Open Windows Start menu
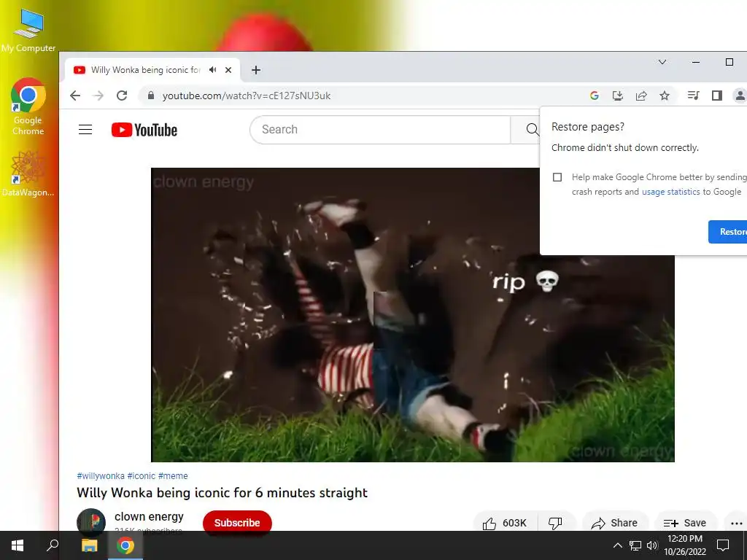The image size is (747, 560). pyautogui.click(x=18, y=545)
